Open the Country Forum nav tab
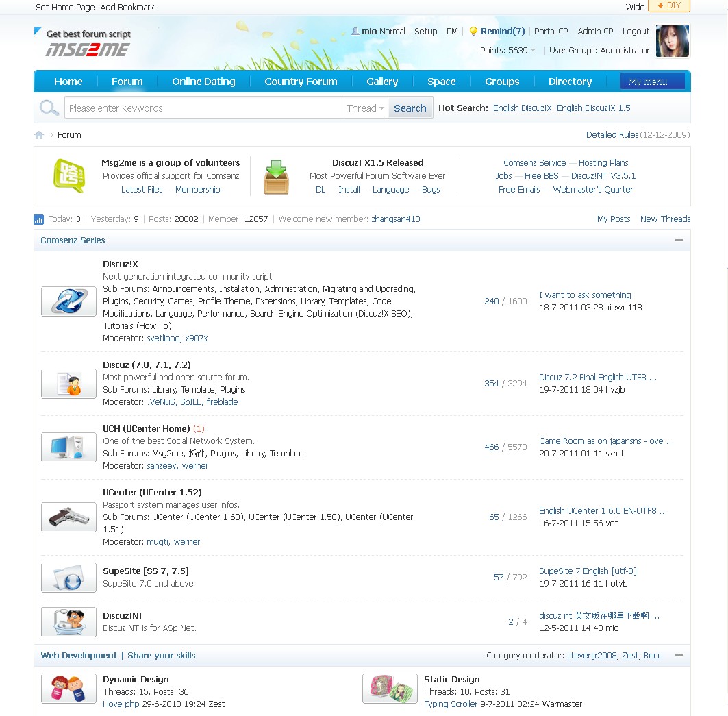This screenshot has height=716, width=728. (301, 82)
